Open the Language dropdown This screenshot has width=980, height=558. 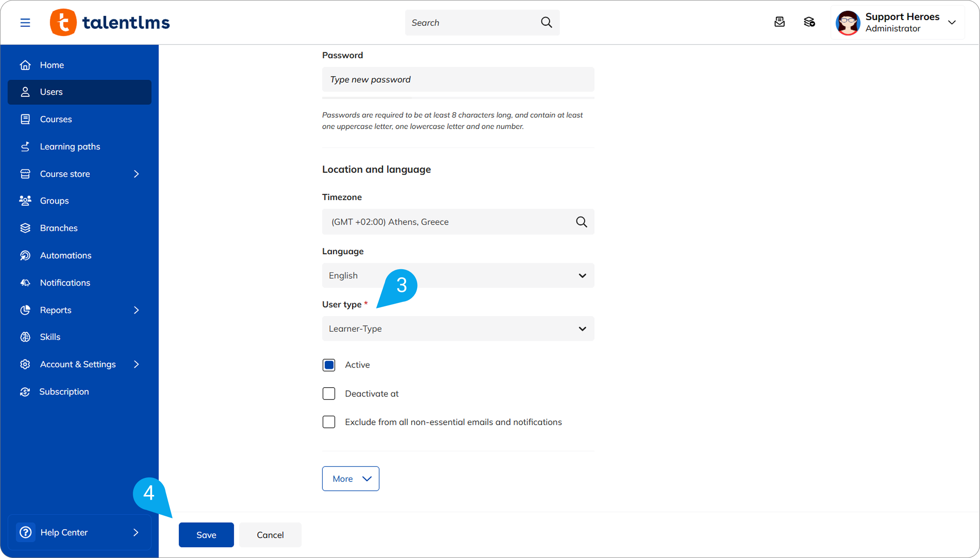click(458, 276)
